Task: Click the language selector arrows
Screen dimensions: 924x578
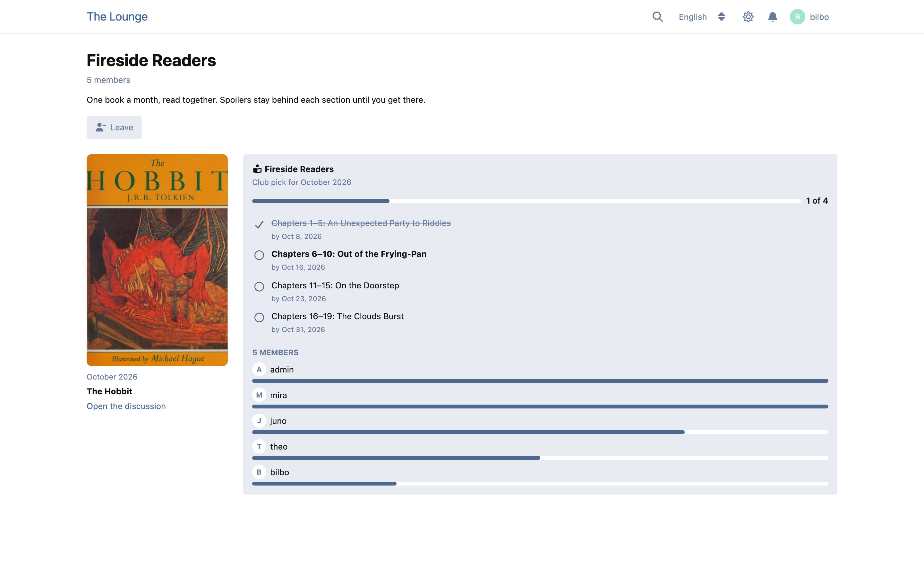Action: (721, 17)
